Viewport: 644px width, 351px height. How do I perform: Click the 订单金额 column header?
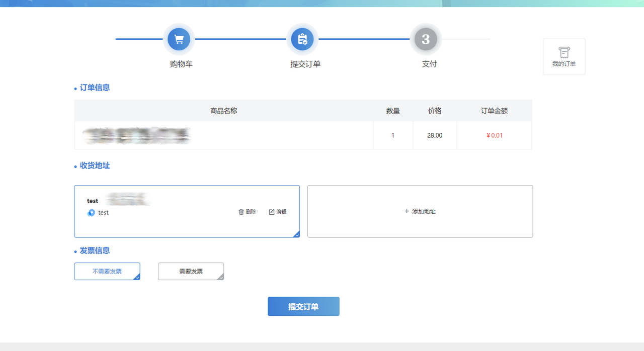494,111
